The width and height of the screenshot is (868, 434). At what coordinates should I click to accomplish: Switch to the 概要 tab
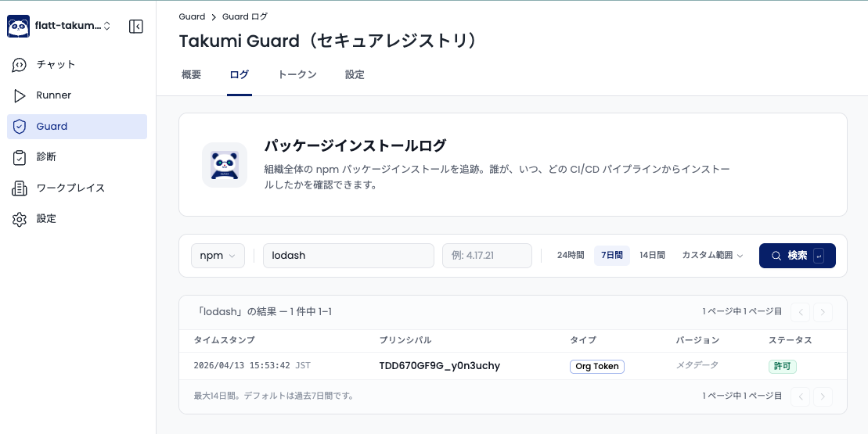[191, 75]
